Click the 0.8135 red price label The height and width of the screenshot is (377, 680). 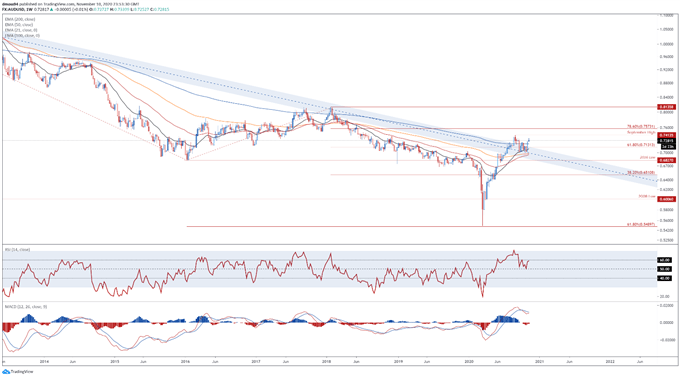[x=666, y=107]
